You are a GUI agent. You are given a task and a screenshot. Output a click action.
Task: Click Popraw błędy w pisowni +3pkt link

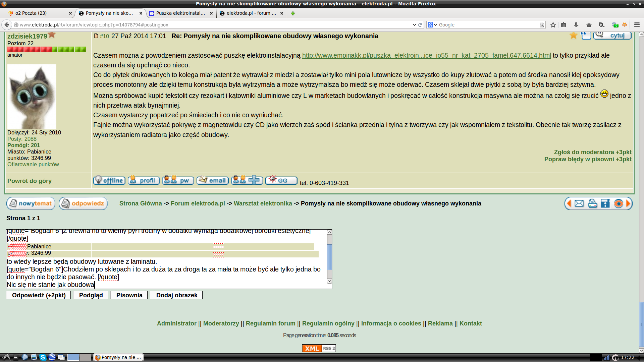pos(588,159)
